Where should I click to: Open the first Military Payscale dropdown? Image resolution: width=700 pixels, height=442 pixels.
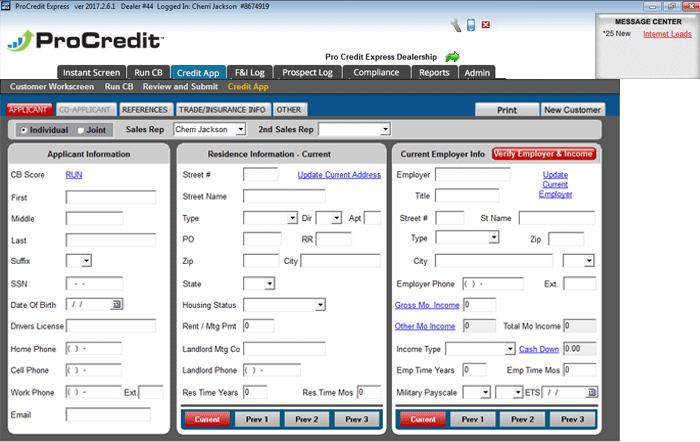pyautogui.click(x=485, y=392)
